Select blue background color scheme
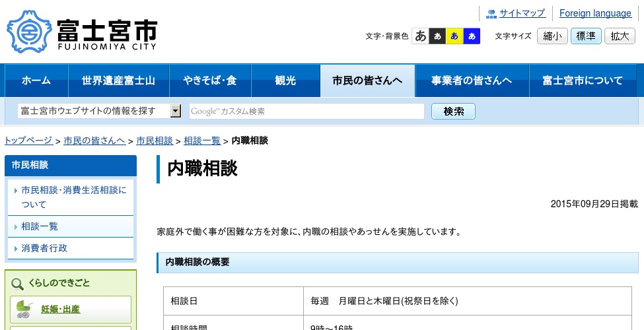The image size is (644, 330). [x=472, y=36]
